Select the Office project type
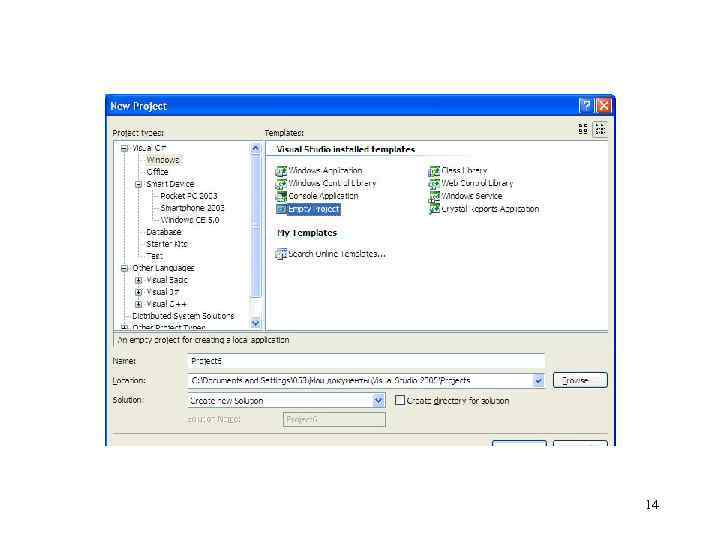 (x=157, y=172)
